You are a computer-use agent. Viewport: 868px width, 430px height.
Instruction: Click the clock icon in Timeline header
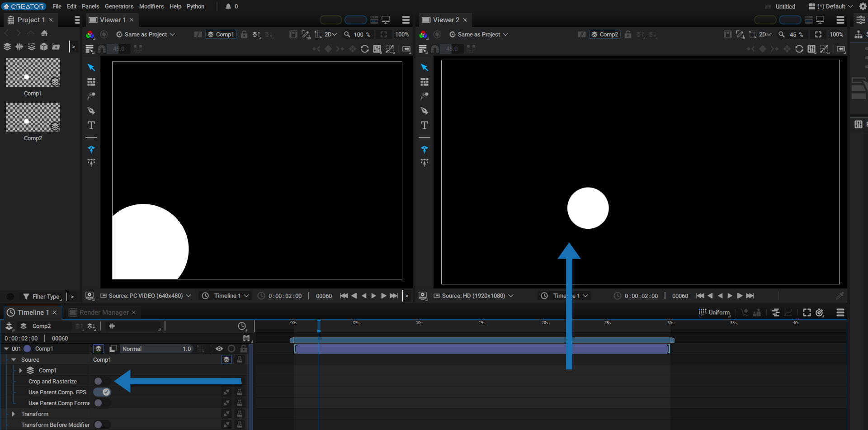coord(242,326)
